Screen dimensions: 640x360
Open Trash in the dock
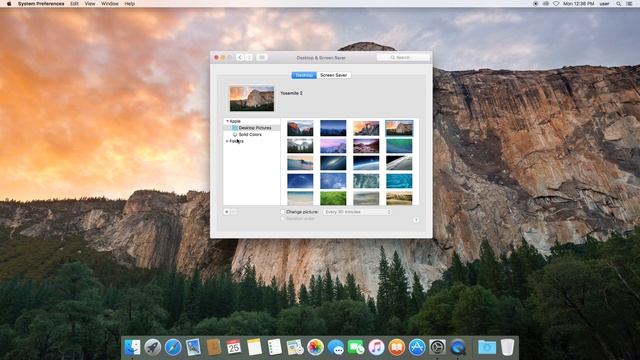(x=507, y=347)
